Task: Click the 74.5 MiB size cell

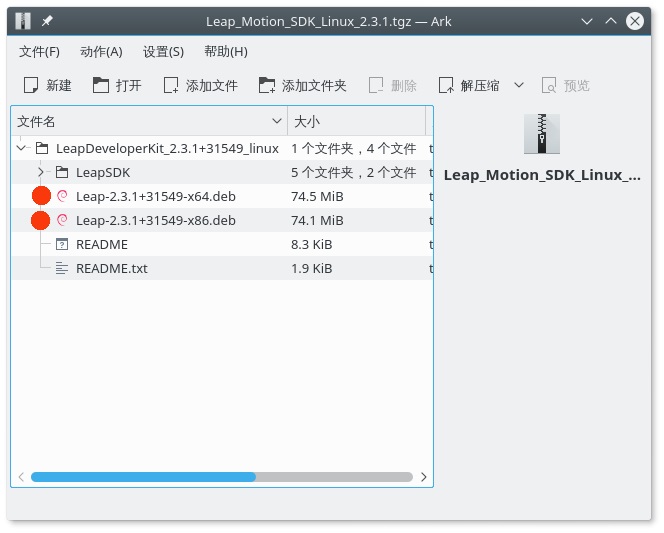Action: 317,196
